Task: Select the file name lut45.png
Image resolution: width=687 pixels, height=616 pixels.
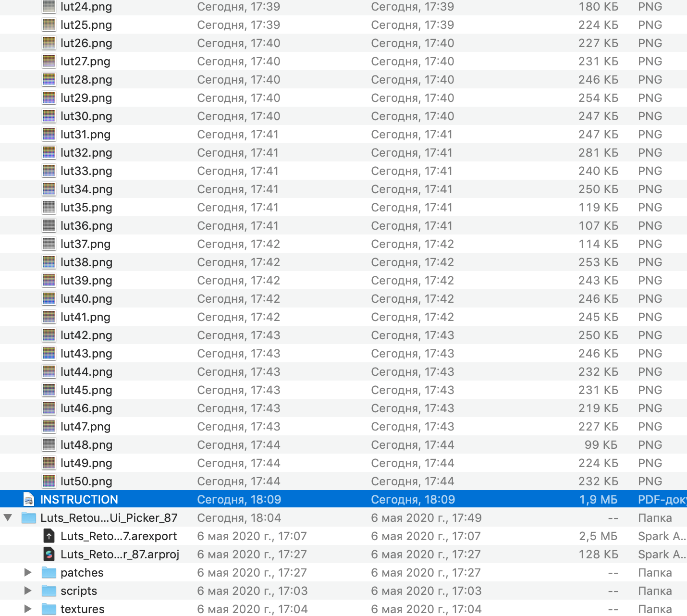Action: click(86, 390)
